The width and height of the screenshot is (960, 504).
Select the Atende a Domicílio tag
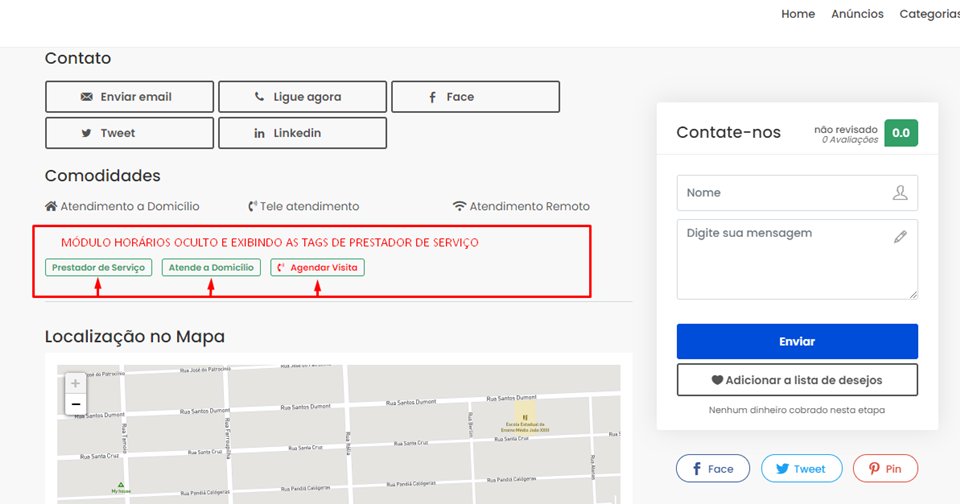point(211,268)
